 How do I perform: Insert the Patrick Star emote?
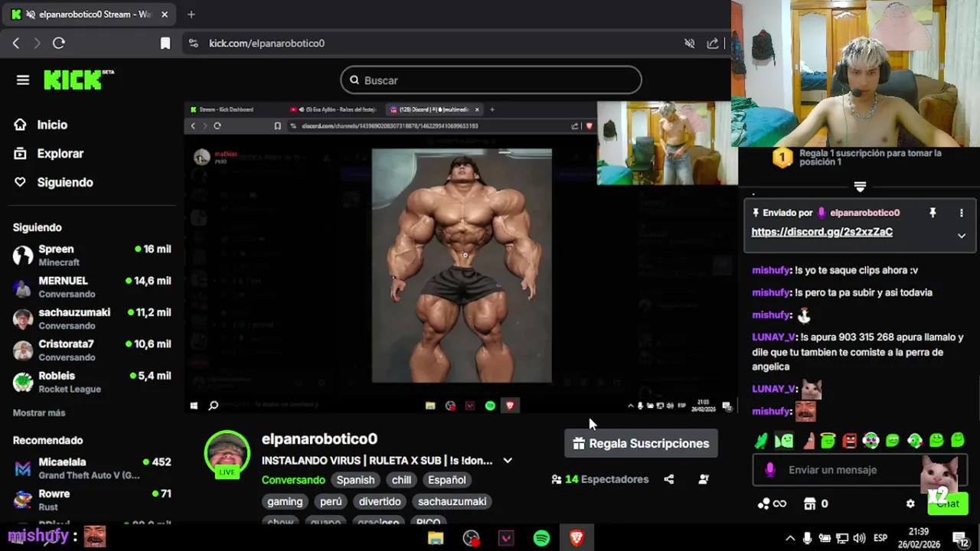pos(809,440)
